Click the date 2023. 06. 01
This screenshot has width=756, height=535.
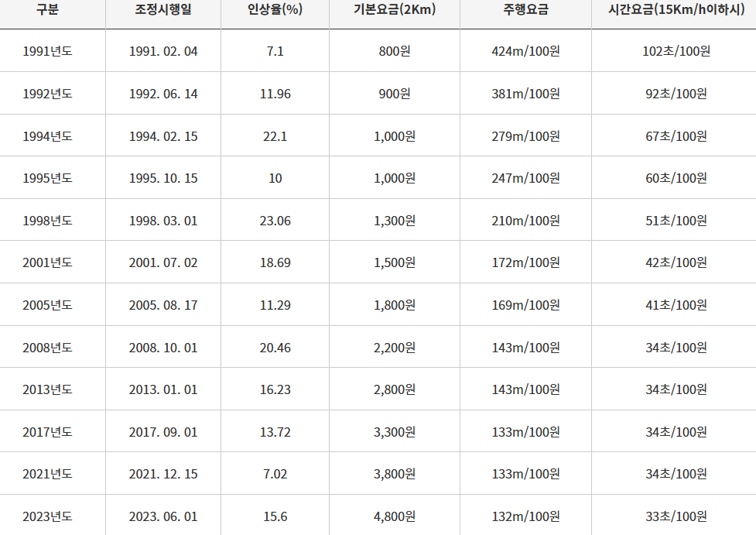(x=163, y=516)
